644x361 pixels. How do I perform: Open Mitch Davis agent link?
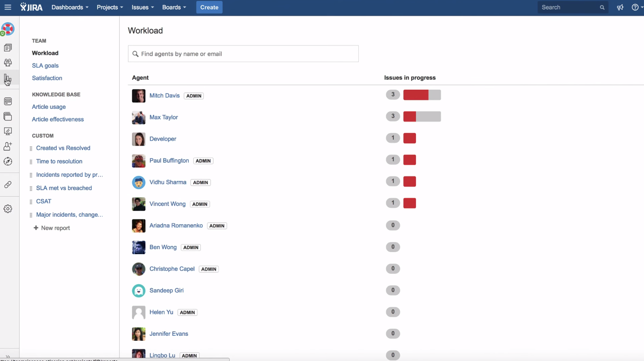coord(165,96)
